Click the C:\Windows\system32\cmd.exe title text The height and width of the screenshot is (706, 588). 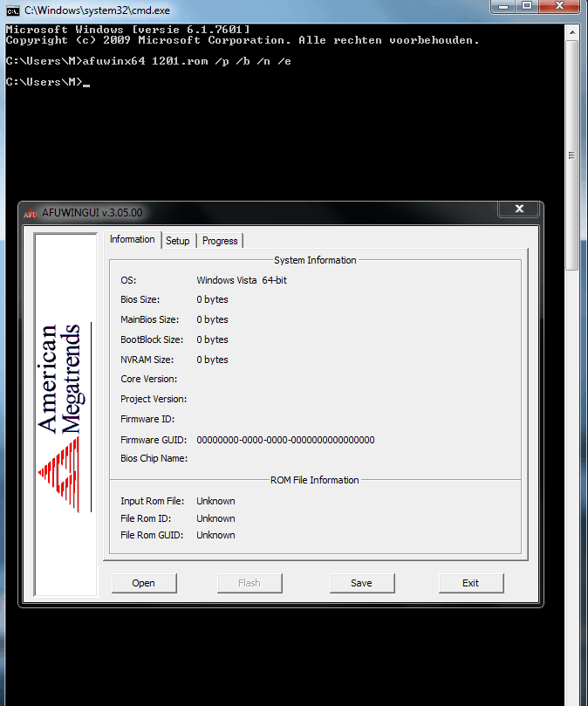(97, 10)
